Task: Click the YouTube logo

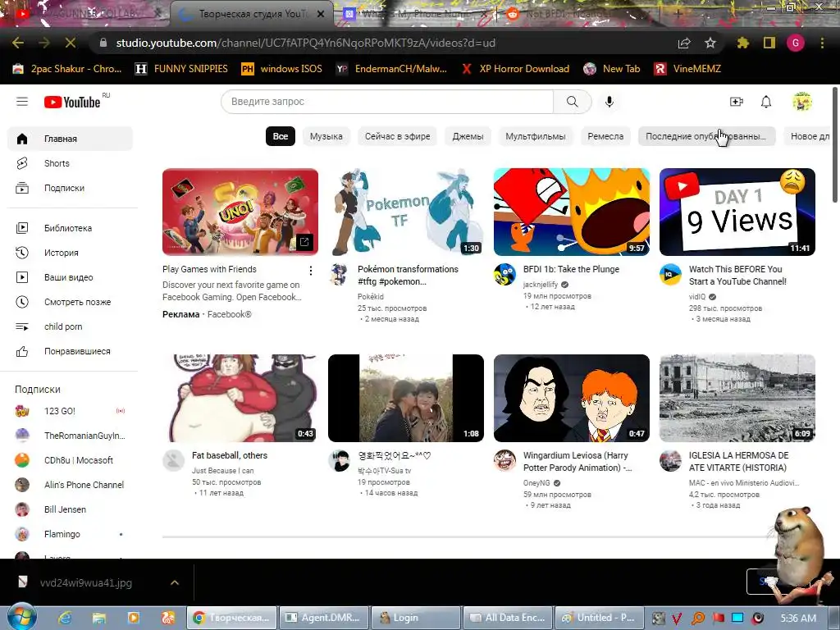Action: point(72,102)
